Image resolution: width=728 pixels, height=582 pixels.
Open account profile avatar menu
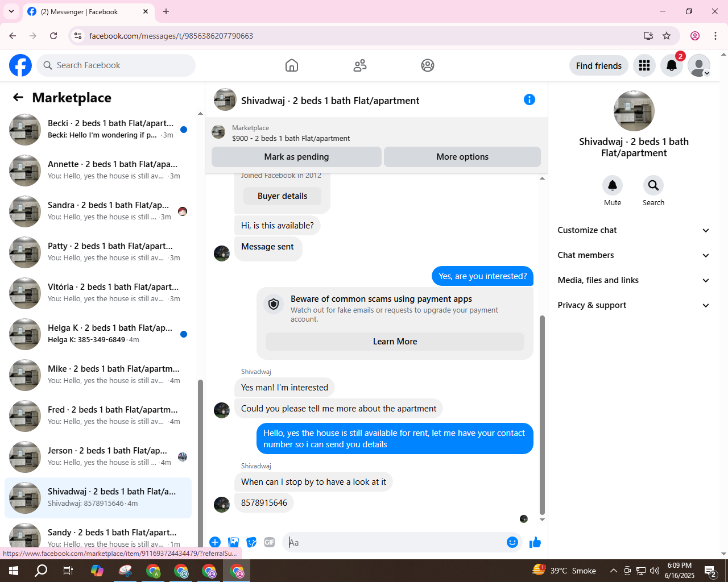[699, 65]
